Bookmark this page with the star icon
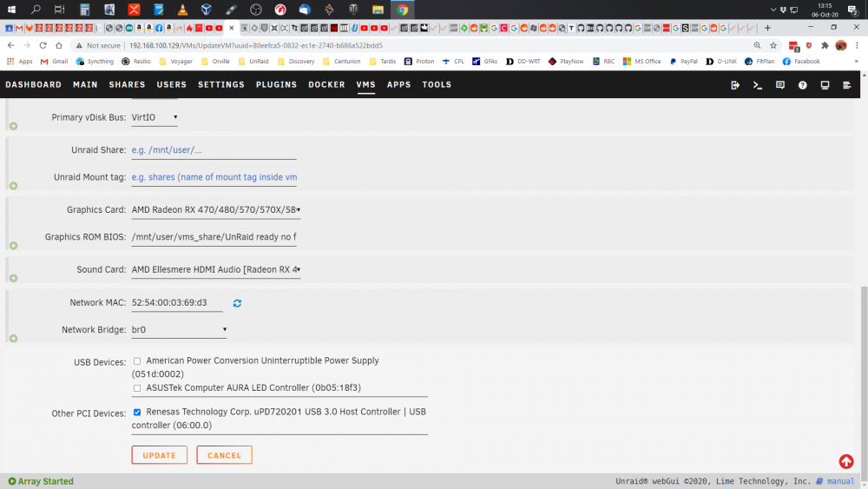The image size is (868, 489). pos(773,45)
